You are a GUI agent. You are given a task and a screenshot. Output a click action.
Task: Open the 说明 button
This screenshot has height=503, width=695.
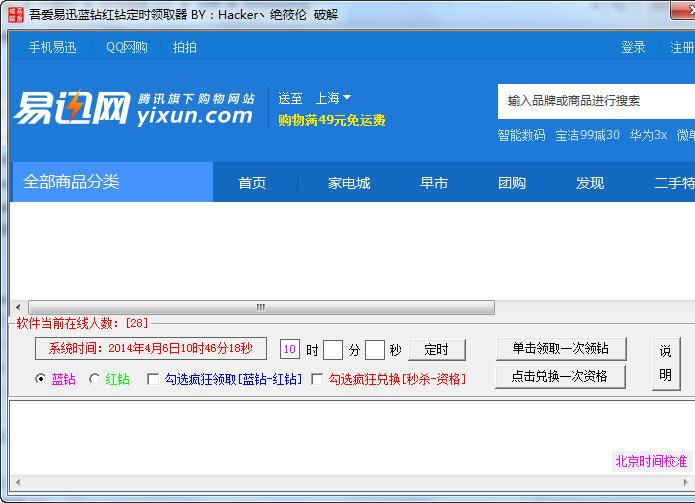pos(665,362)
